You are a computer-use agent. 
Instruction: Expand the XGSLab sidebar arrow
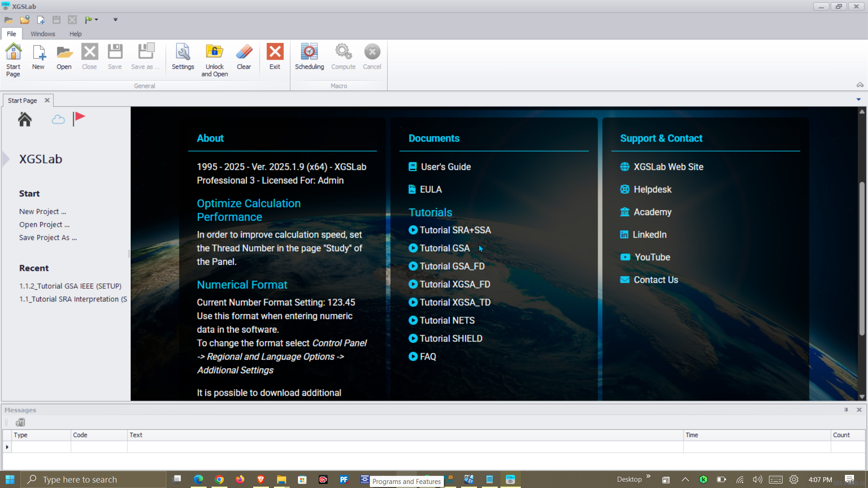point(6,159)
